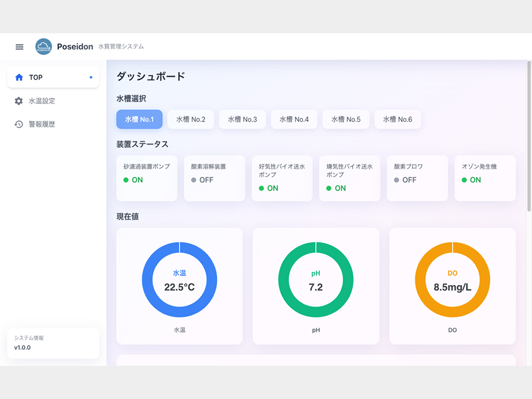The height and width of the screenshot is (399, 532).
Task: Click the Poseidon title text
Action: coord(75,46)
